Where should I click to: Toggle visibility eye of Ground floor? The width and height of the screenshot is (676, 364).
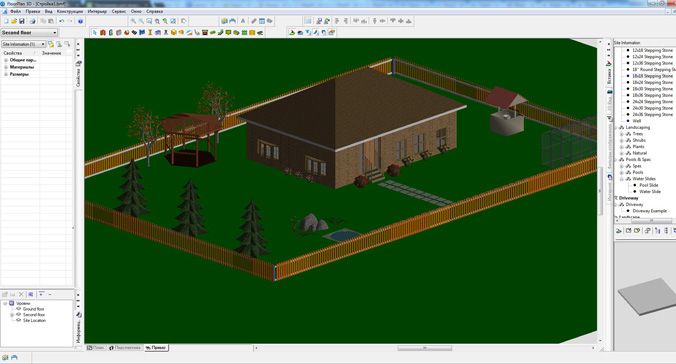tap(19, 309)
